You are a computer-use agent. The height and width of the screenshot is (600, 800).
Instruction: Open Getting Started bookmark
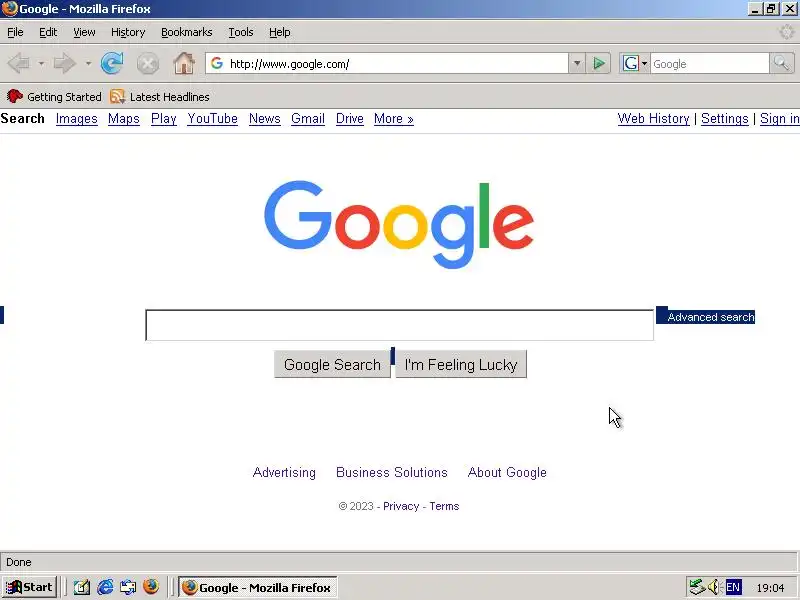click(54, 96)
